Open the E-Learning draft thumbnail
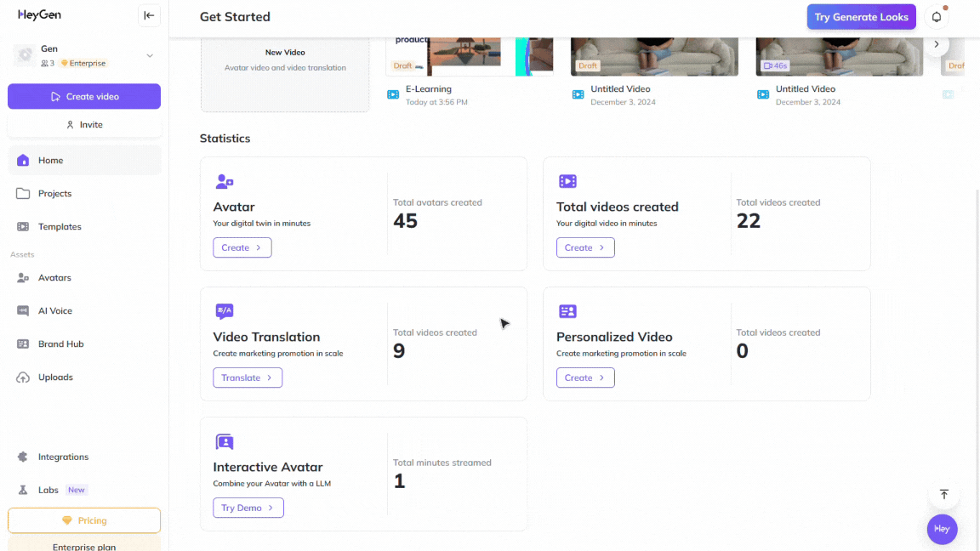Image resolution: width=980 pixels, height=551 pixels. click(x=470, y=57)
